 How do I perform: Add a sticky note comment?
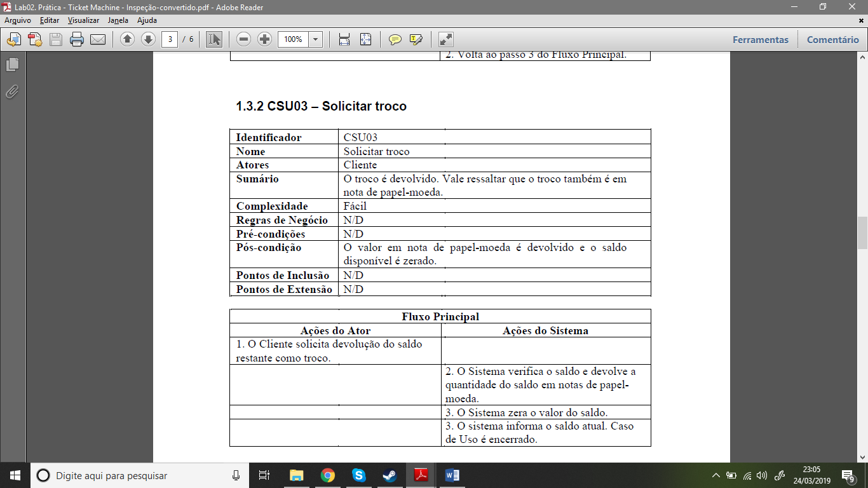tap(395, 39)
